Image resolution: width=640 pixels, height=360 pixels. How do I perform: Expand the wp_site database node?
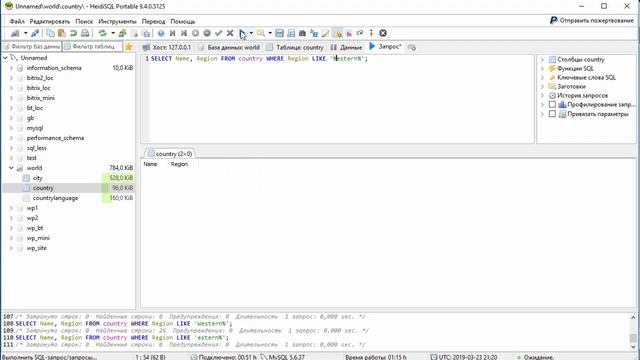point(11,248)
